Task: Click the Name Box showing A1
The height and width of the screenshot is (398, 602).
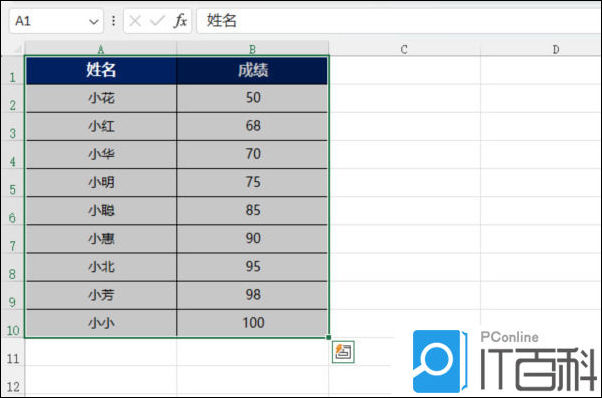Action: click(56, 21)
